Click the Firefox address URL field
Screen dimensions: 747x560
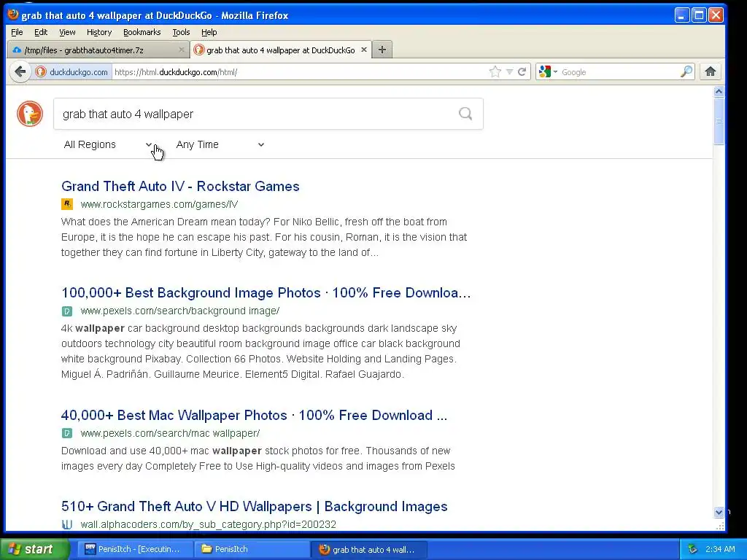(300, 72)
